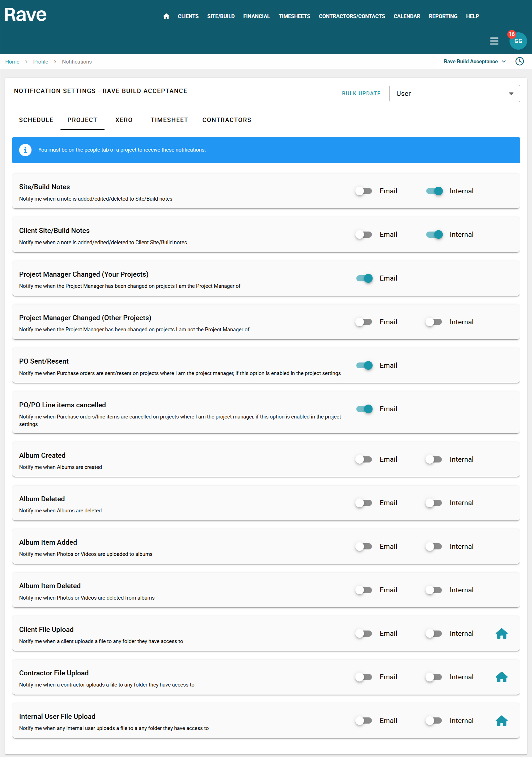Switch to the Xero tab
Viewport: 532px width, 757px height.
click(124, 120)
